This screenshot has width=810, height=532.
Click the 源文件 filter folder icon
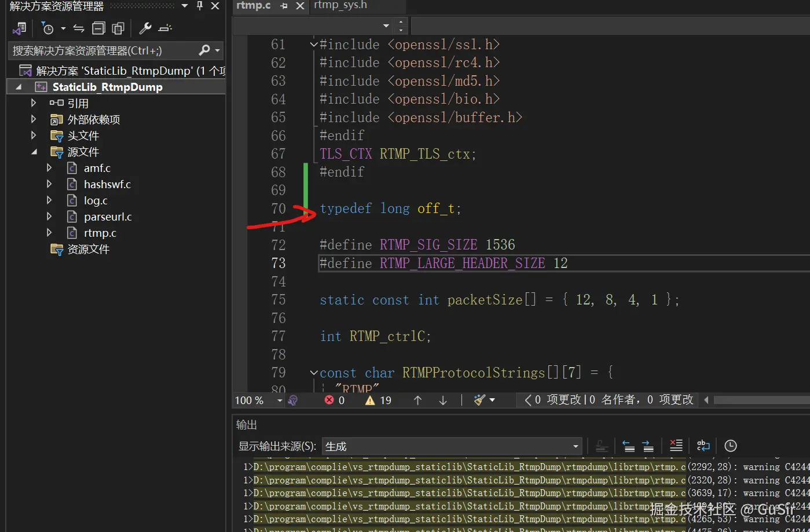click(x=56, y=152)
